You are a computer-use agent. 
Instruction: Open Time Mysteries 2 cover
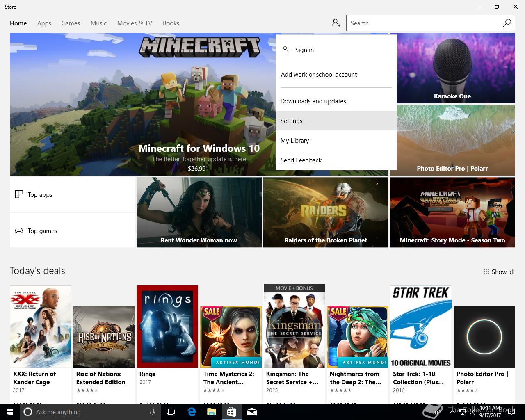(231, 337)
